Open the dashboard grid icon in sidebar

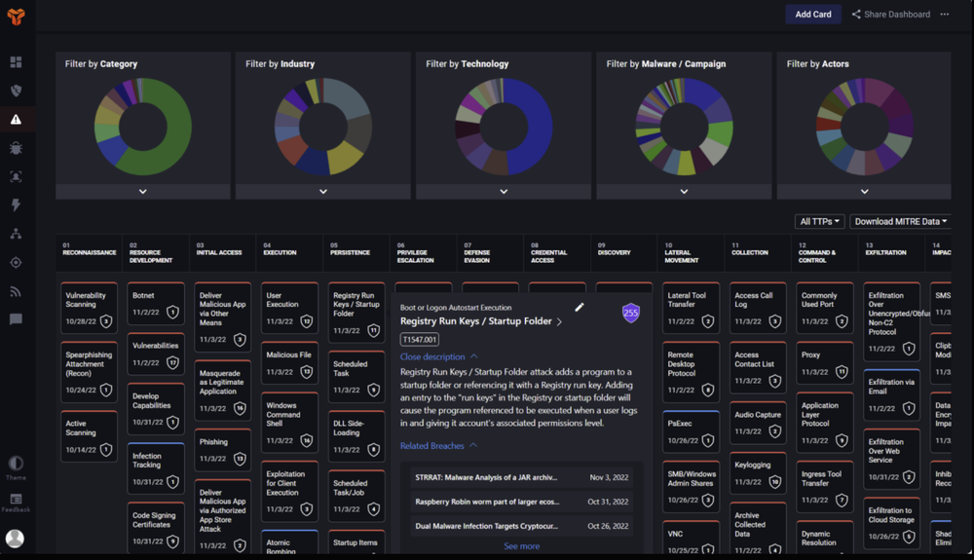(17, 62)
